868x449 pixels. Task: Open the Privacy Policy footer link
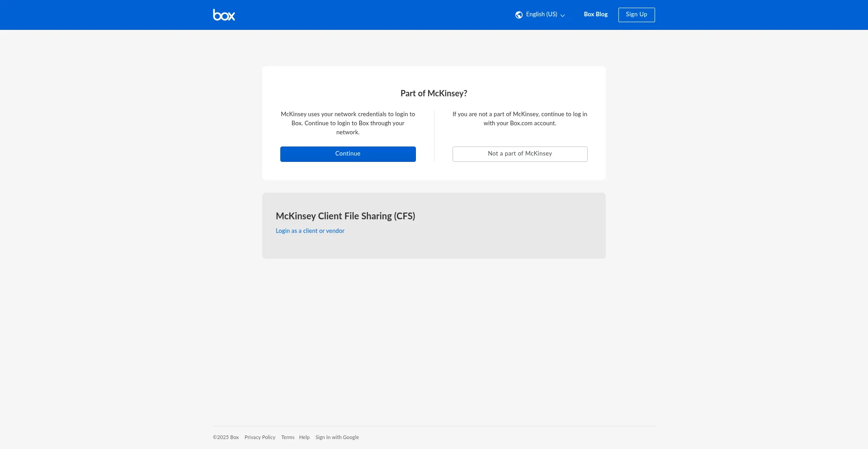259,437
